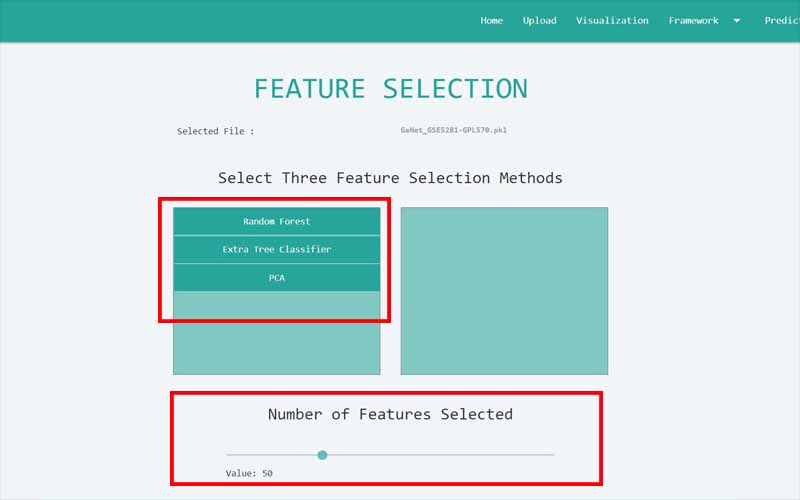Click 'Number of Features Selected' heading
Viewport: 800px width, 500px height.
390,414
